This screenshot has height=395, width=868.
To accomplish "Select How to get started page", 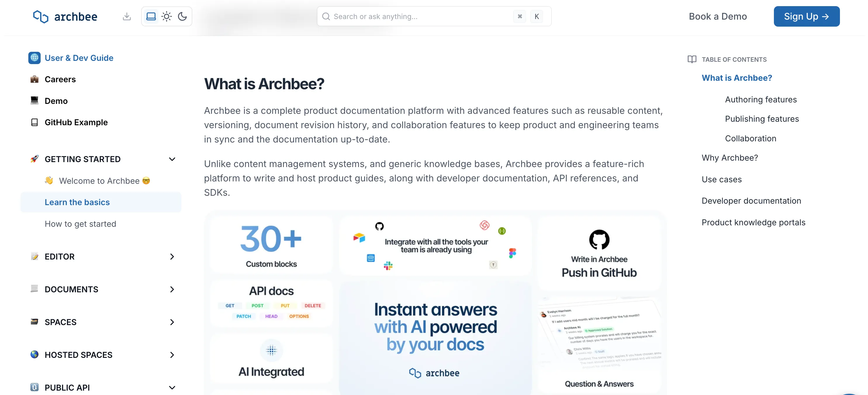I will (x=80, y=224).
